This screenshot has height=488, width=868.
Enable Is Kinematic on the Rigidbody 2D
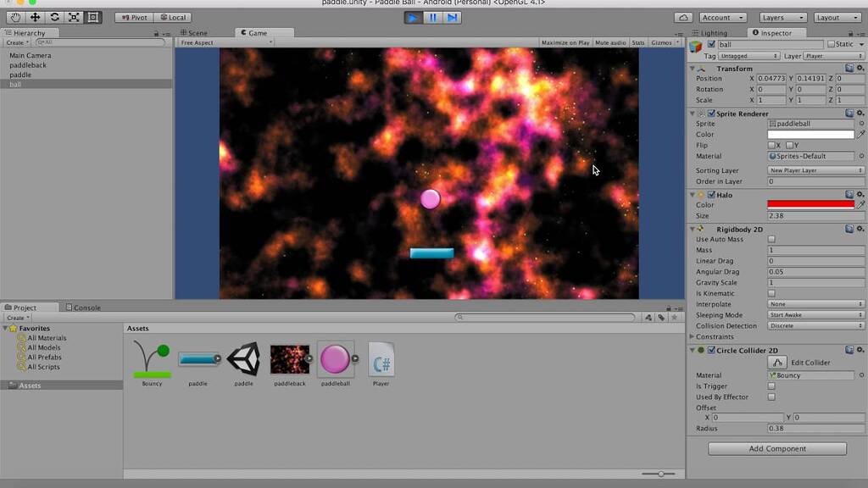[771, 293]
